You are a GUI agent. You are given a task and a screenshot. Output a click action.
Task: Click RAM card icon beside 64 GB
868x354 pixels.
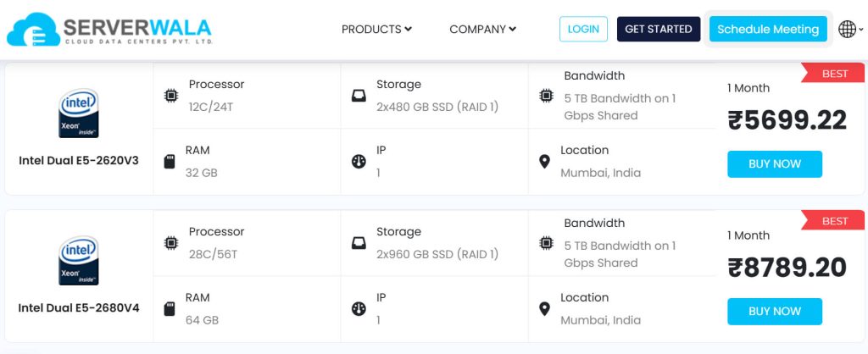tap(170, 308)
